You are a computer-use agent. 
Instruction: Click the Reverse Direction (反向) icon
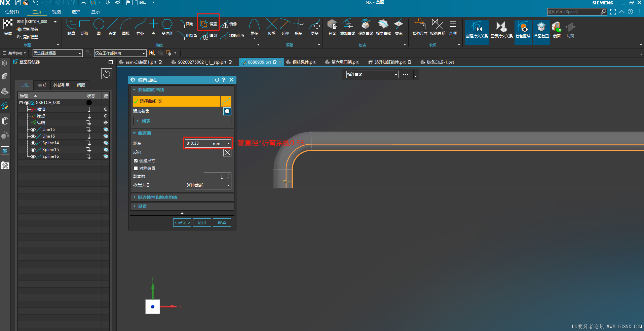tap(227, 153)
